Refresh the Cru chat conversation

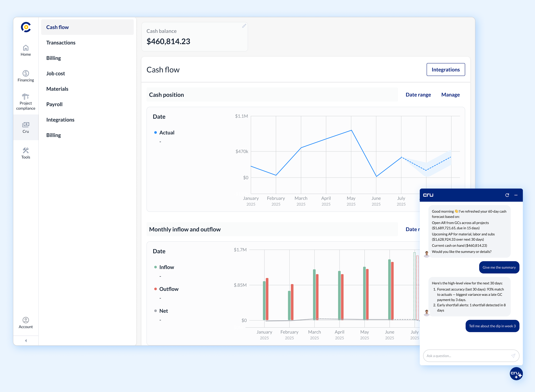[507, 195]
